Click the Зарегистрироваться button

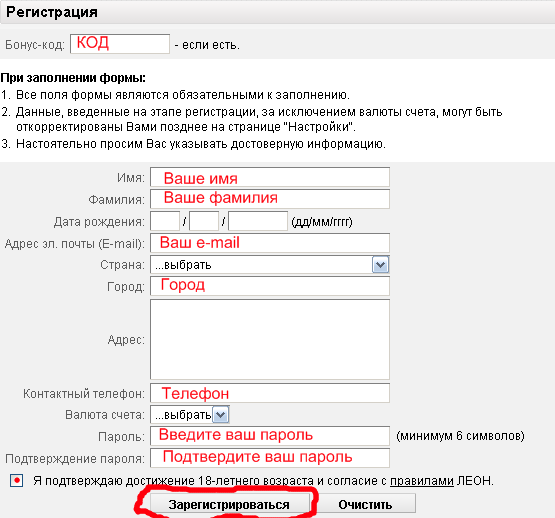point(229,504)
